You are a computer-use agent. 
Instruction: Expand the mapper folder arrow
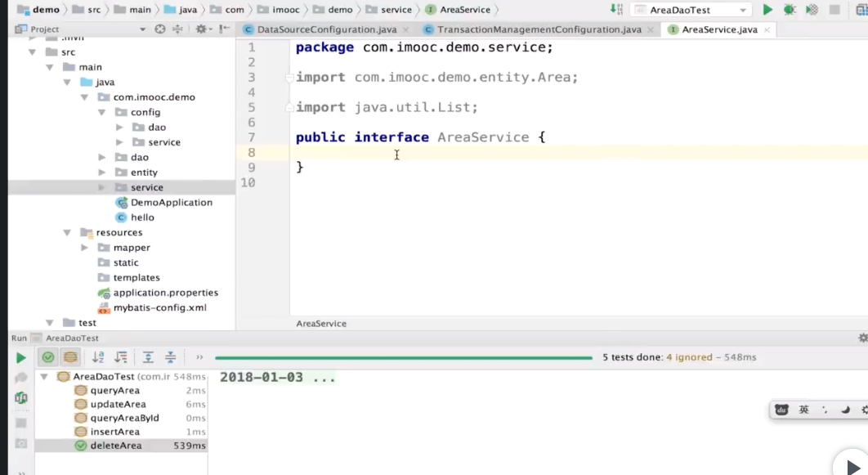[x=84, y=248]
